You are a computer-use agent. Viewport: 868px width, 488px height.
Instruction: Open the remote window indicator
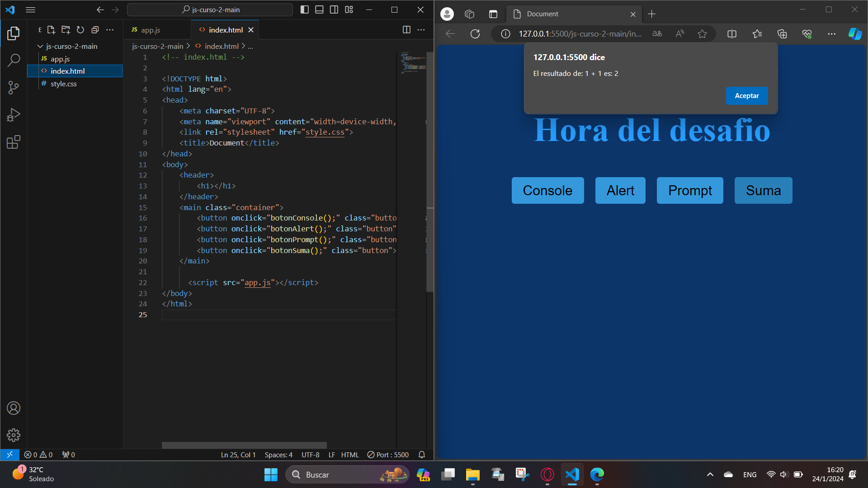9,455
